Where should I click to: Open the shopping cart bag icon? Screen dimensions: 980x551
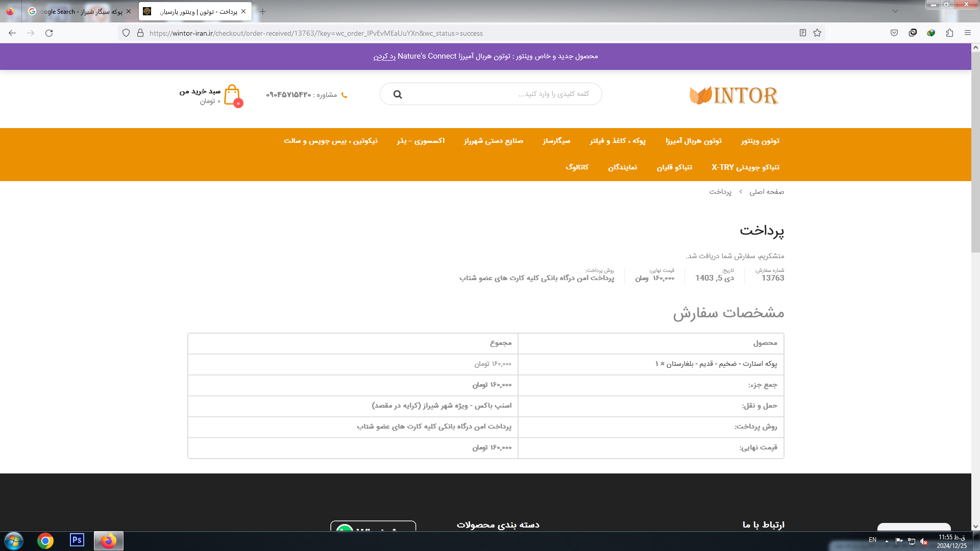tap(232, 95)
